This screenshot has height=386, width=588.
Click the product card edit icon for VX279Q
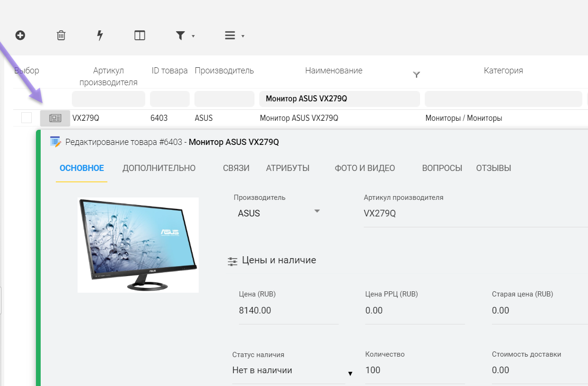click(x=55, y=118)
